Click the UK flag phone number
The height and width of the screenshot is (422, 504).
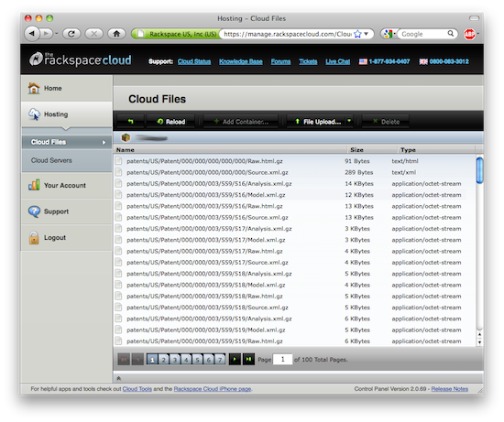point(444,61)
